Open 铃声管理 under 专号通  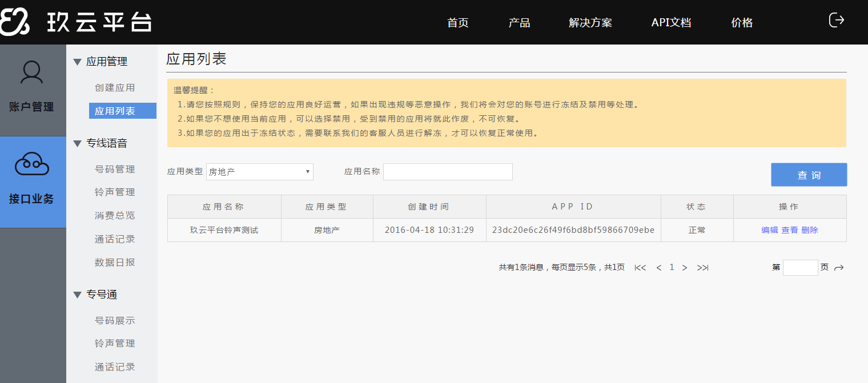tap(115, 344)
